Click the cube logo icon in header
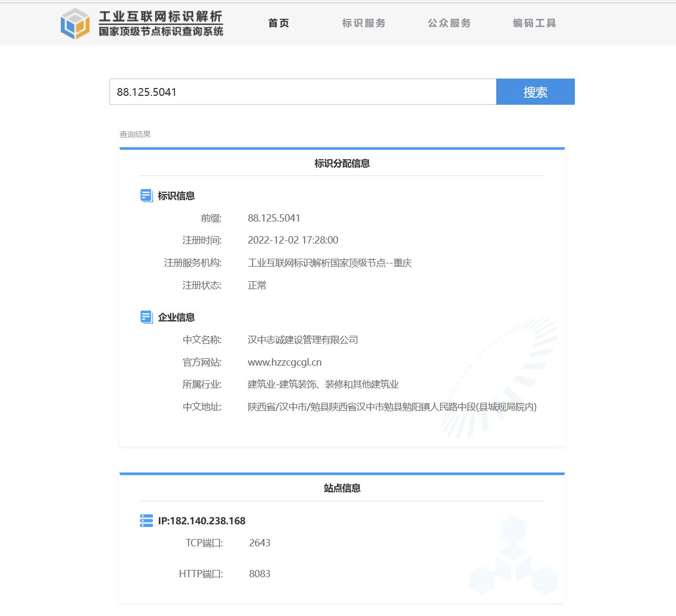The width and height of the screenshot is (676, 616). click(x=75, y=24)
